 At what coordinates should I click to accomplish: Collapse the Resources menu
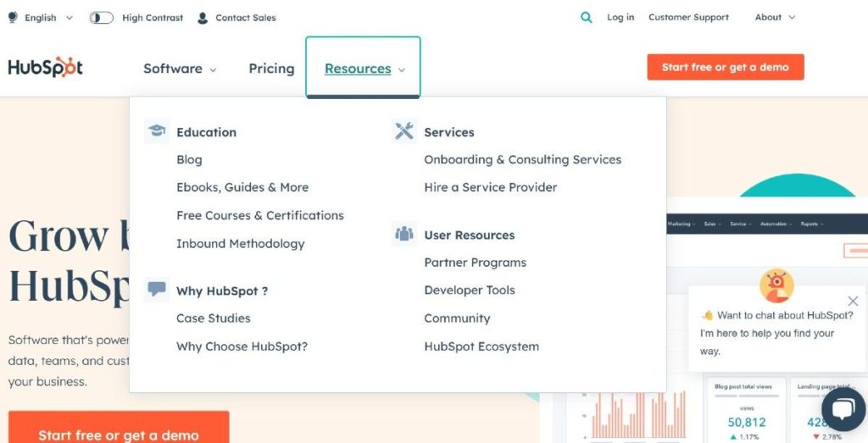pyautogui.click(x=363, y=68)
